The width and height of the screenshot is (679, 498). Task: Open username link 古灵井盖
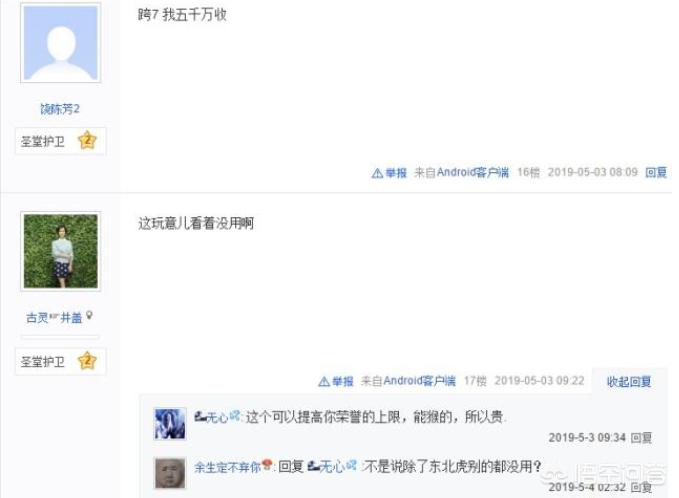(x=55, y=317)
